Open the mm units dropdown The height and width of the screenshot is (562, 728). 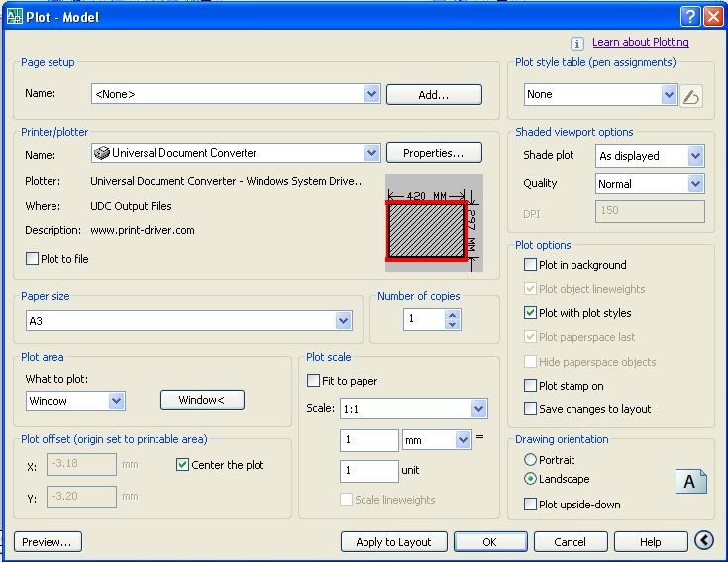pyautogui.click(x=463, y=440)
